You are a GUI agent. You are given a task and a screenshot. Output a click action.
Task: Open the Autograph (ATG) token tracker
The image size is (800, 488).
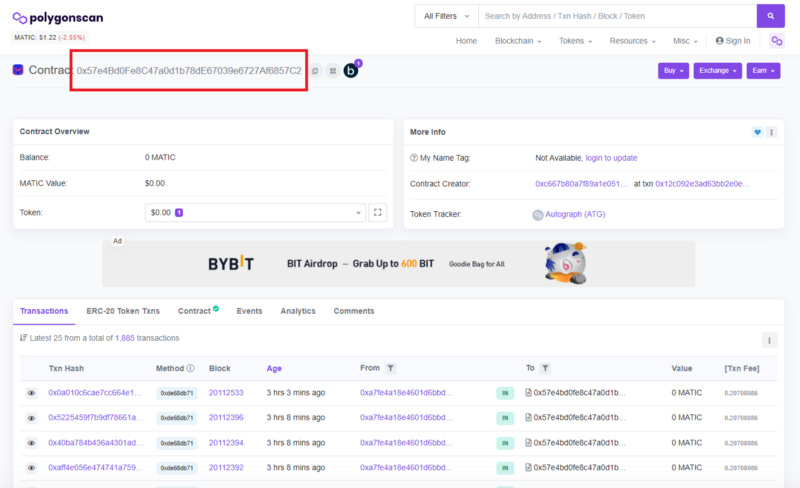point(575,214)
